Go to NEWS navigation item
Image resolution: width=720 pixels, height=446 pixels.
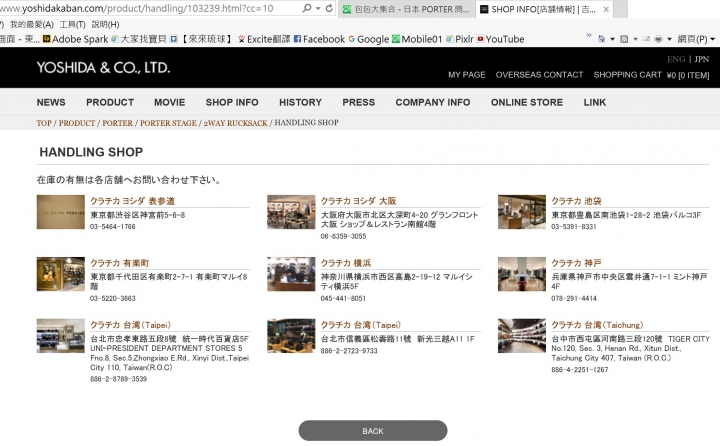tap(51, 102)
